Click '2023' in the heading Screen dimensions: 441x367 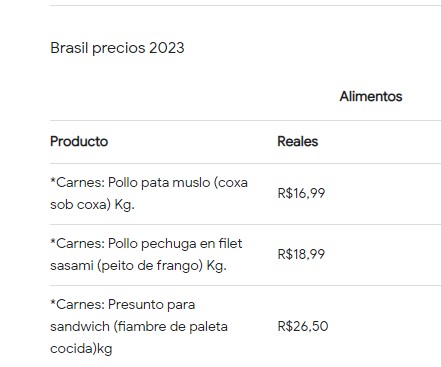[x=166, y=48]
